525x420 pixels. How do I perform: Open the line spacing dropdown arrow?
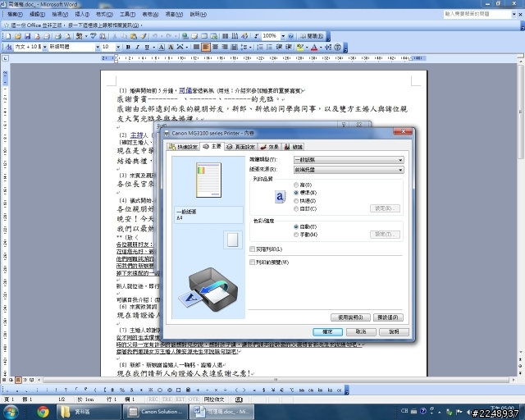[250, 48]
